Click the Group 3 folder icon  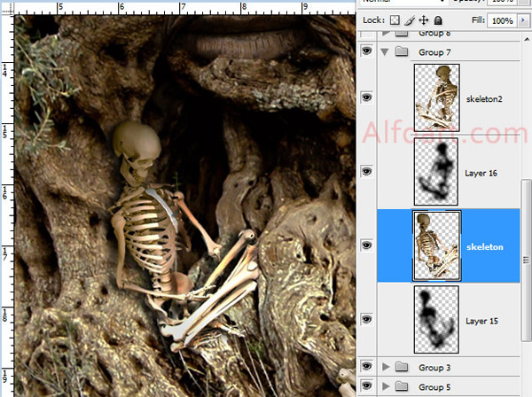(x=401, y=367)
